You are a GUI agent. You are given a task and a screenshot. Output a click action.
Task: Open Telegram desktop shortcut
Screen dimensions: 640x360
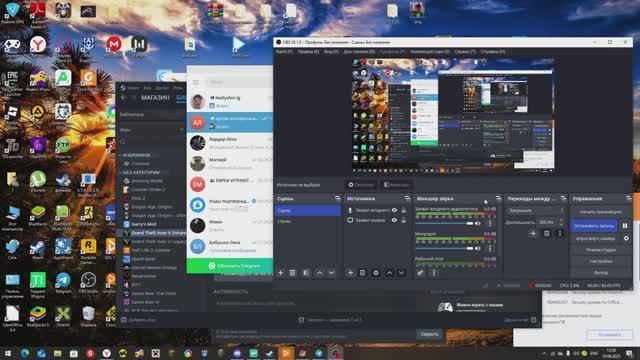coord(63,282)
